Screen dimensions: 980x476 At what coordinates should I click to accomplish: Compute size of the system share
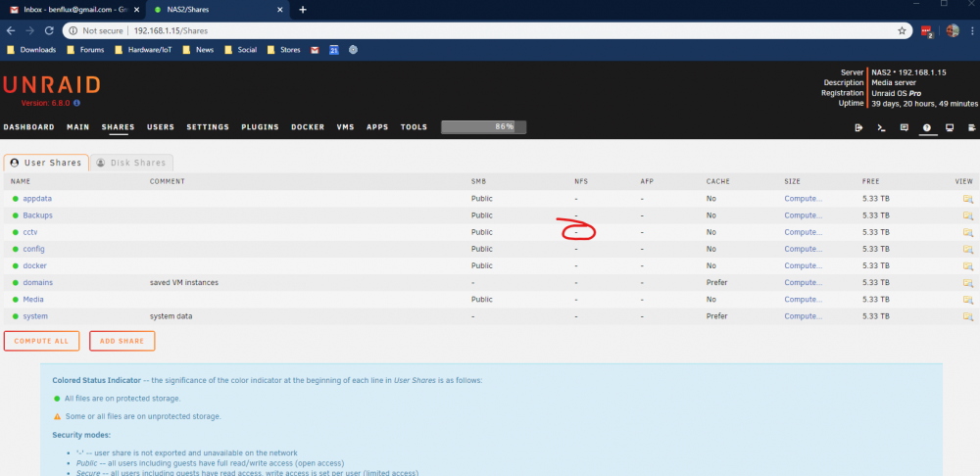point(804,316)
